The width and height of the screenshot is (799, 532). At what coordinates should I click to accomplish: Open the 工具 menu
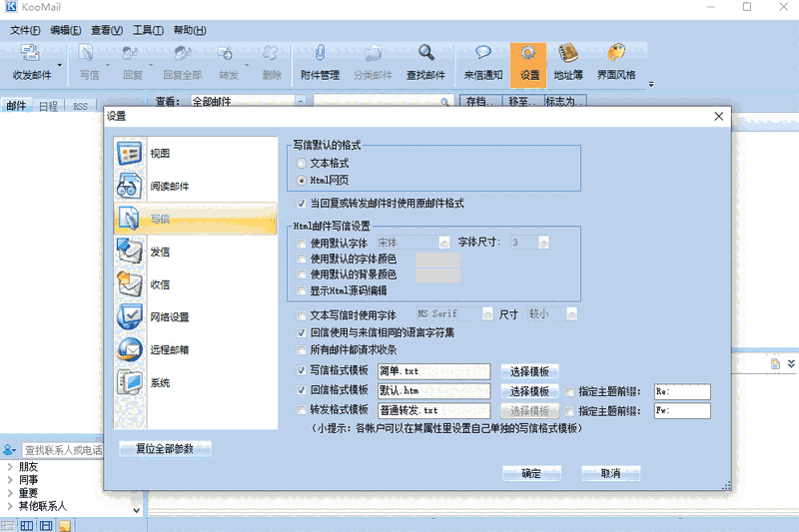(x=148, y=30)
